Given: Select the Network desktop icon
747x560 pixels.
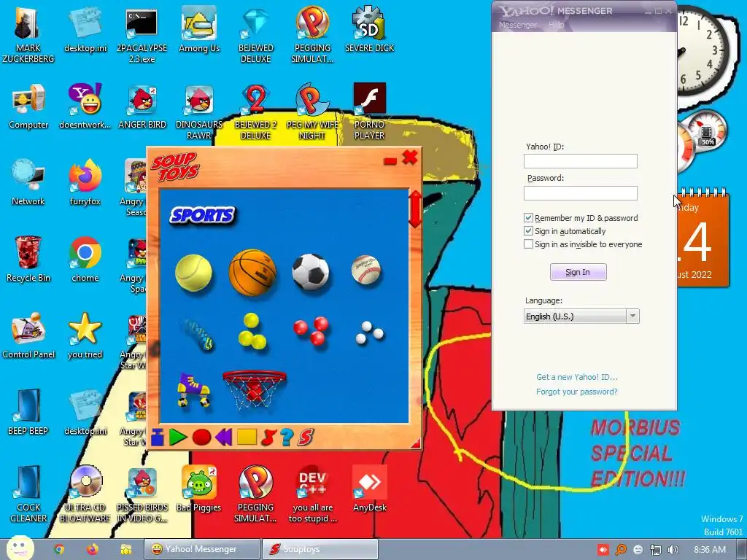Looking at the screenshot, I should click(28, 183).
